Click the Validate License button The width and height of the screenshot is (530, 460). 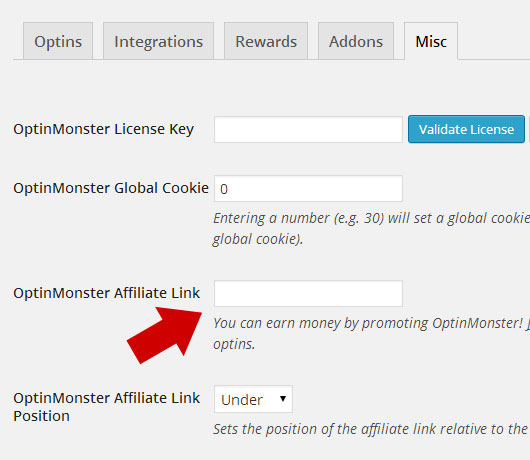[466, 129]
